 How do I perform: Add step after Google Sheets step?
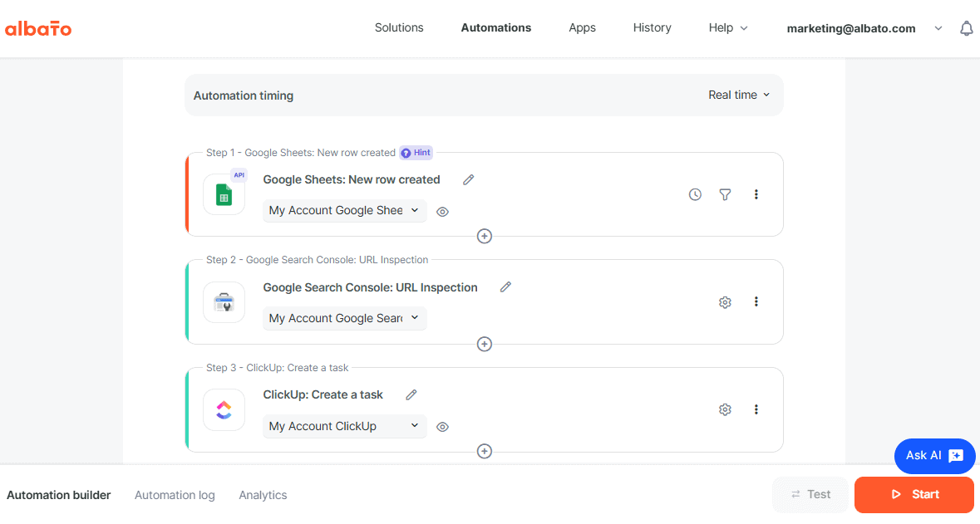pyautogui.click(x=485, y=236)
